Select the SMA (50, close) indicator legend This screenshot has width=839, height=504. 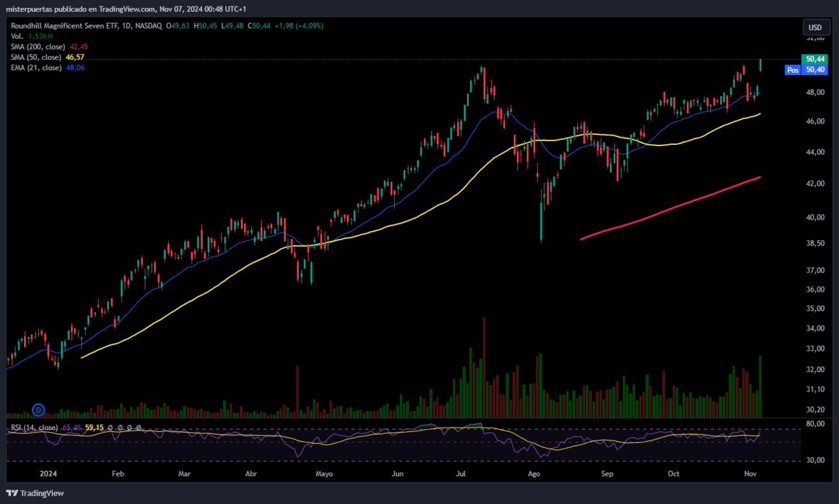coord(36,57)
